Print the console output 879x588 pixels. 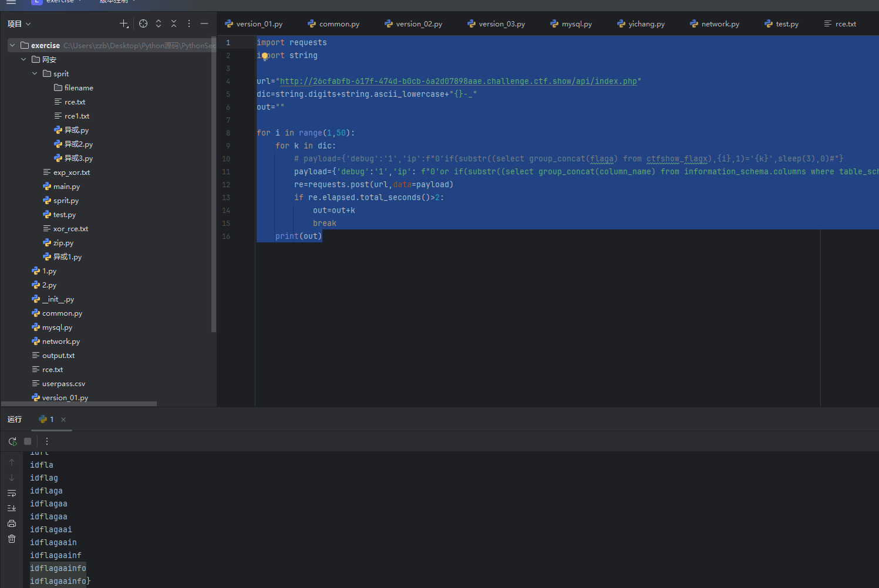(x=12, y=523)
